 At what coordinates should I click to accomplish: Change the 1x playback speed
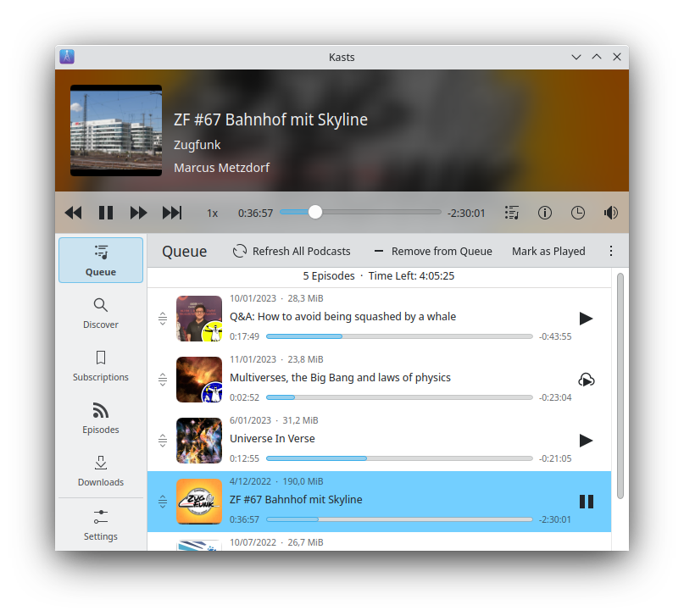coord(213,214)
